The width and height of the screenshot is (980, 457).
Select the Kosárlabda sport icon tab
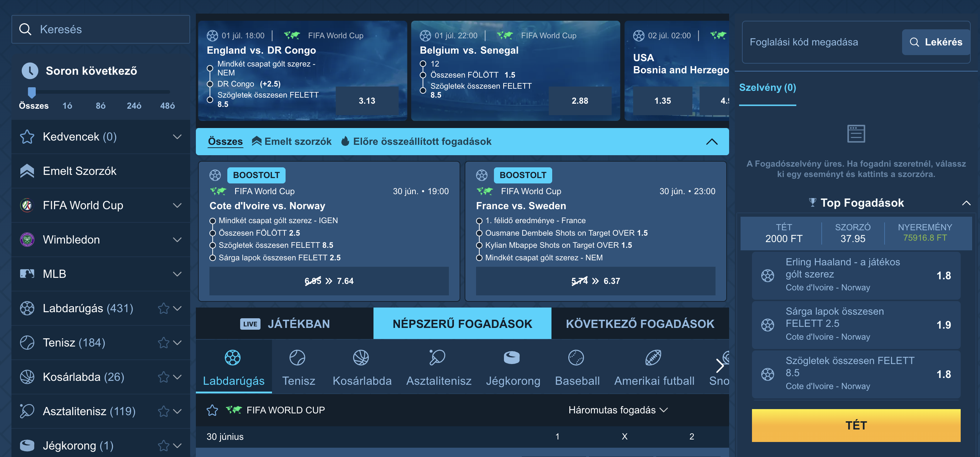pos(361,367)
